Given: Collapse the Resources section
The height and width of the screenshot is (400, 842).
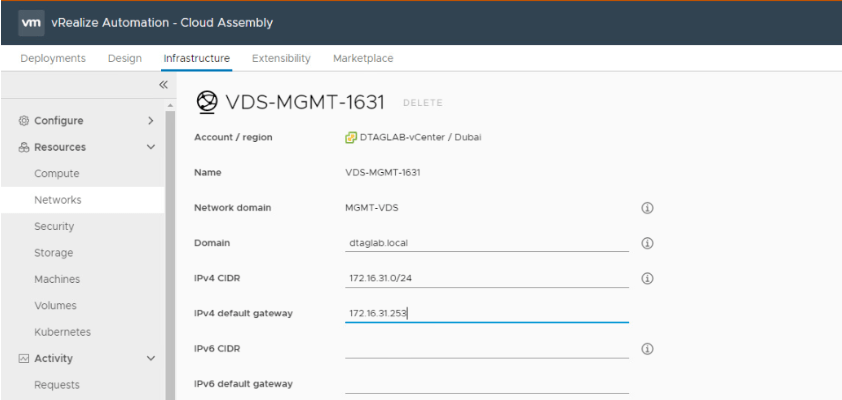Looking at the screenshot, I should coord(151,147).
